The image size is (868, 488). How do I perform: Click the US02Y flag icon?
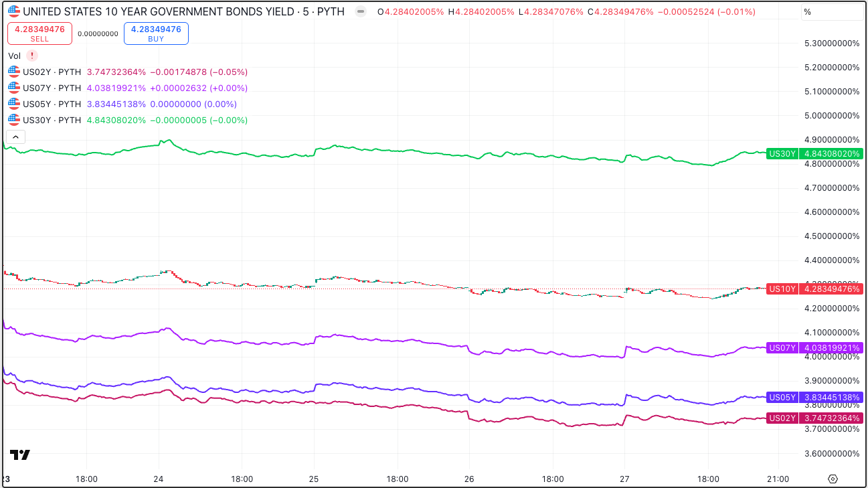13,72
